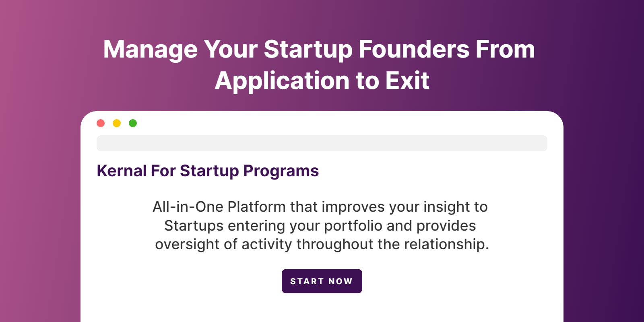Viewport: 644px width, 322px height.
Task: Click the All-in-One Platform description line
Action: (x=320, y=207)
